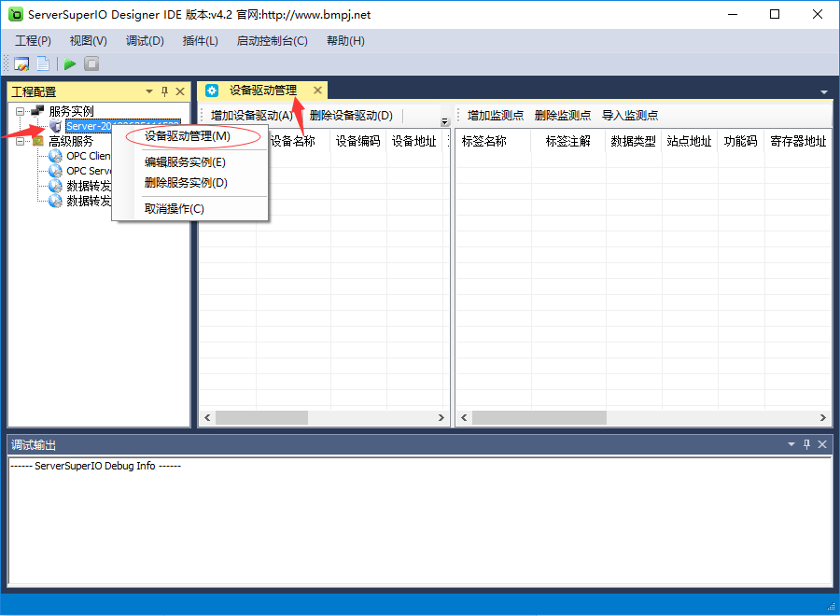
Task: Open the 插件(L) menu
Action: tap(201, 41)
